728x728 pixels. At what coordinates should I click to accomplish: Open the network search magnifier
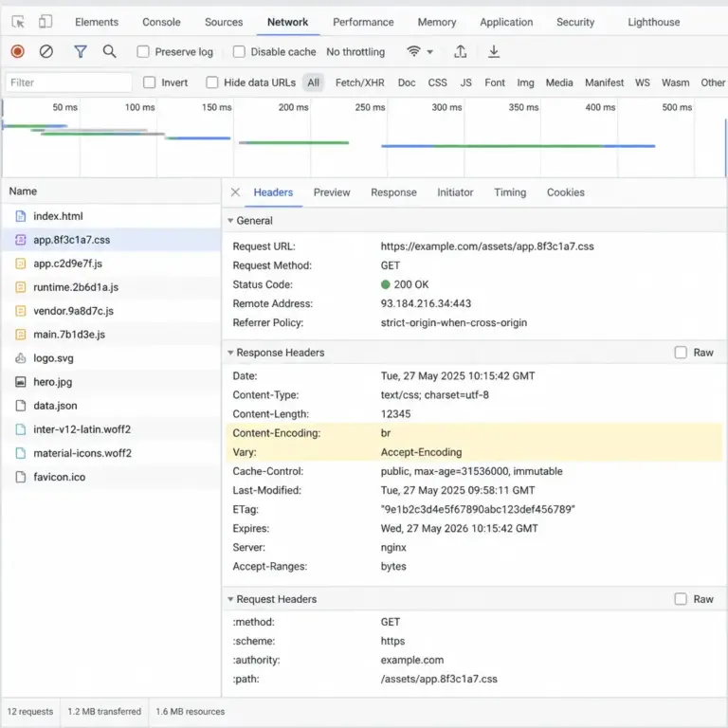pos(109,51)
